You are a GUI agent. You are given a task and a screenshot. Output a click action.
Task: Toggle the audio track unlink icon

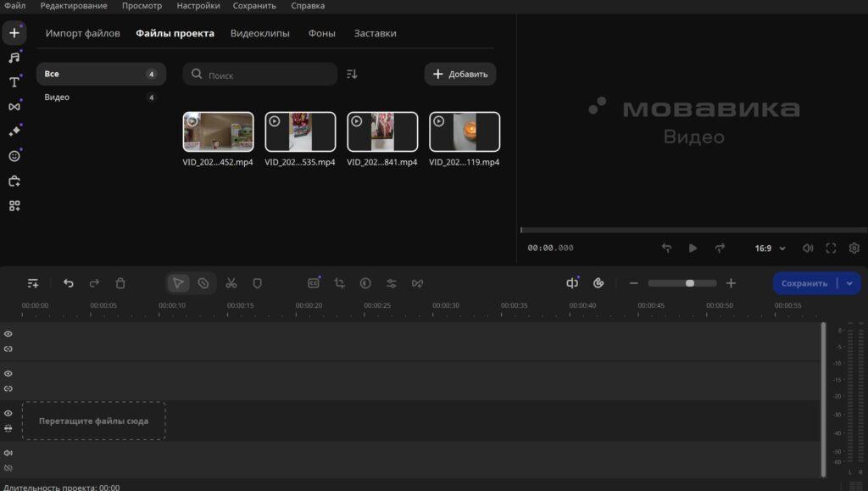(x=8, y=468)
